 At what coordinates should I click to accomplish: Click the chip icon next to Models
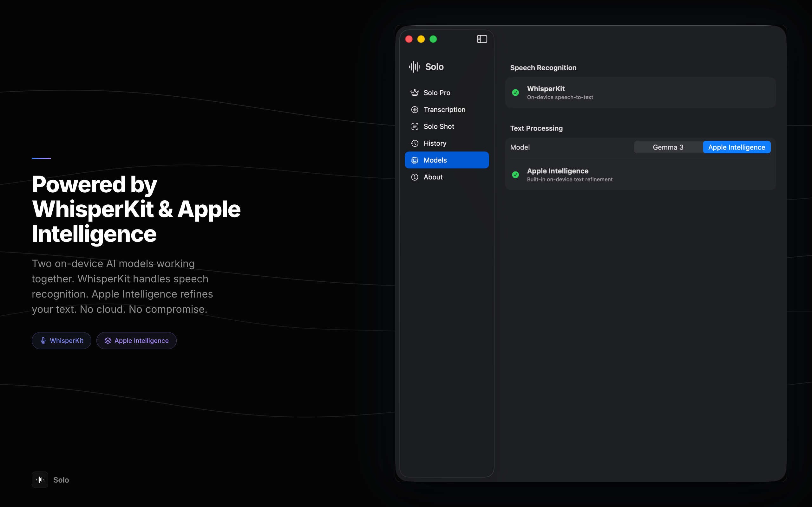click(415, 160)
